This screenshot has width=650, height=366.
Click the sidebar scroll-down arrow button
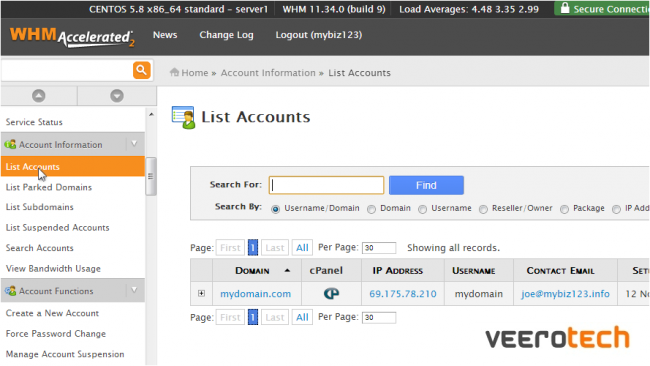click(117, 96)
